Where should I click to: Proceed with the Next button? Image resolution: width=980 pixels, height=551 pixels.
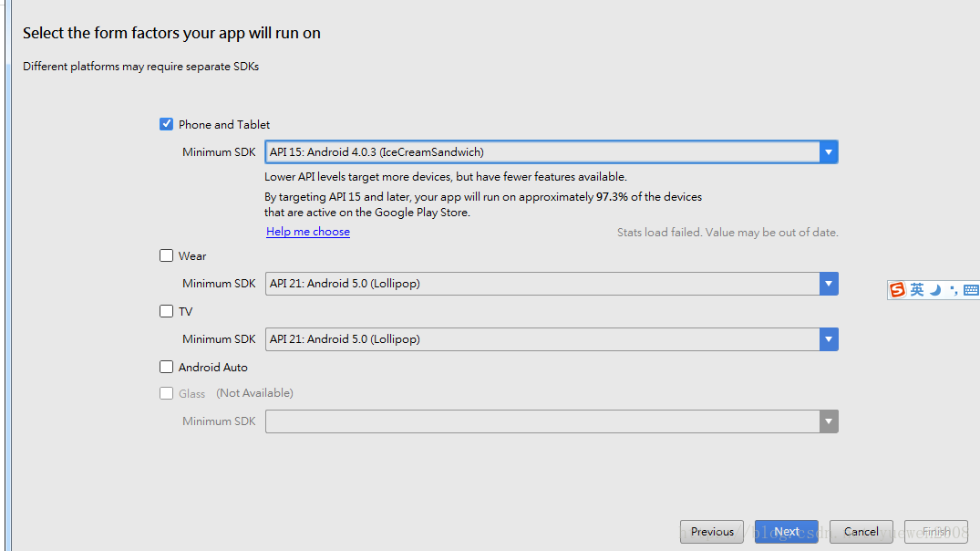(x=786, y=532)
